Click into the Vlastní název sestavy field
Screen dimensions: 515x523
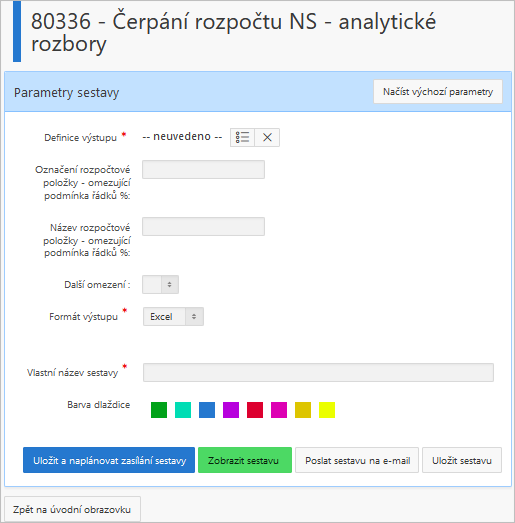(318, 372)
